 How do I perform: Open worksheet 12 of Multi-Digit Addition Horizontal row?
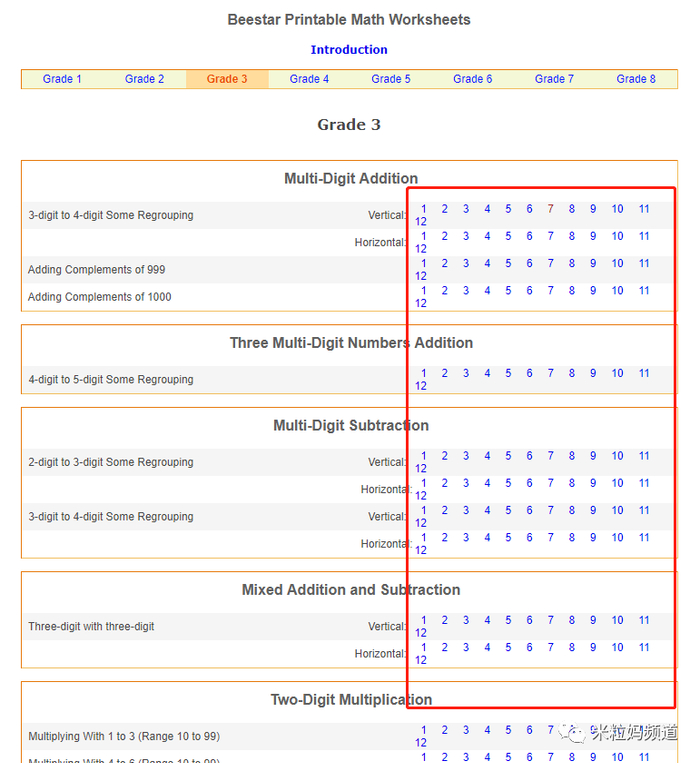click(421, 249)
